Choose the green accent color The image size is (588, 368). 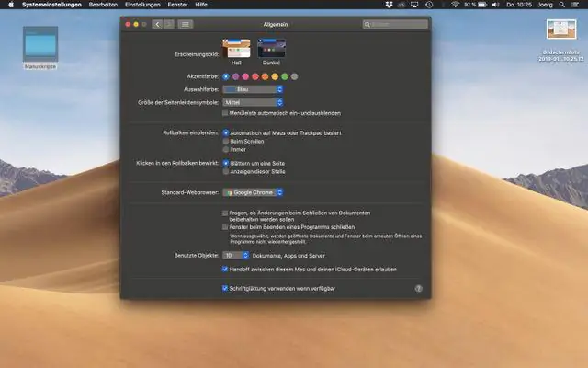(285, 76)
